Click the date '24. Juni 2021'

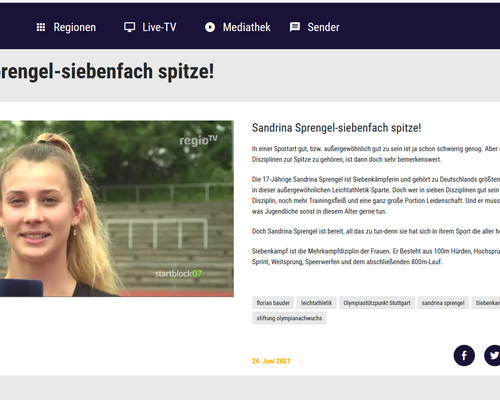point(271,361)
